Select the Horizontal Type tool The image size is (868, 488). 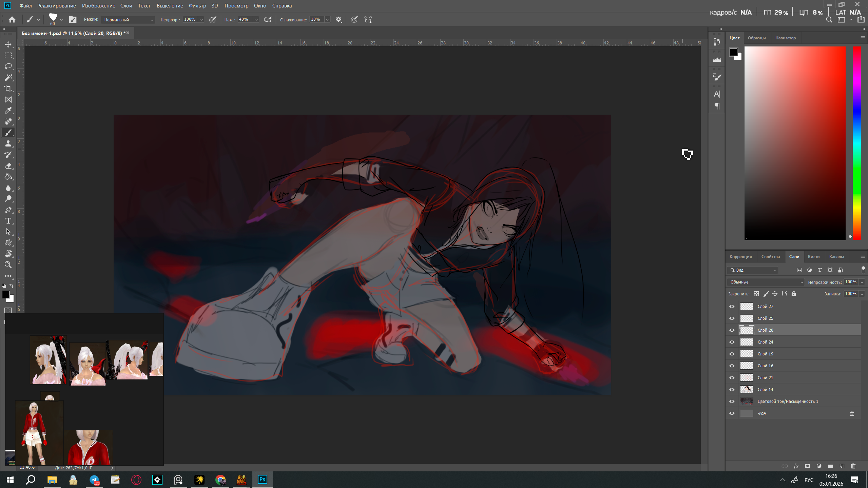8,221
